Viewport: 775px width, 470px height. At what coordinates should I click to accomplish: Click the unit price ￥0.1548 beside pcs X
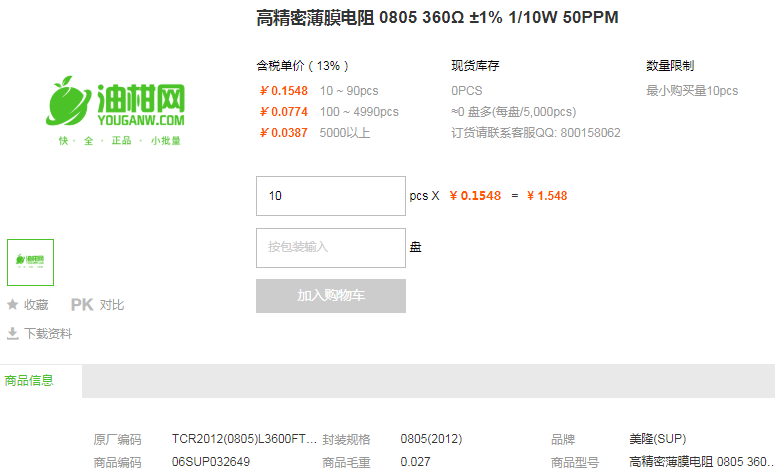475,196
